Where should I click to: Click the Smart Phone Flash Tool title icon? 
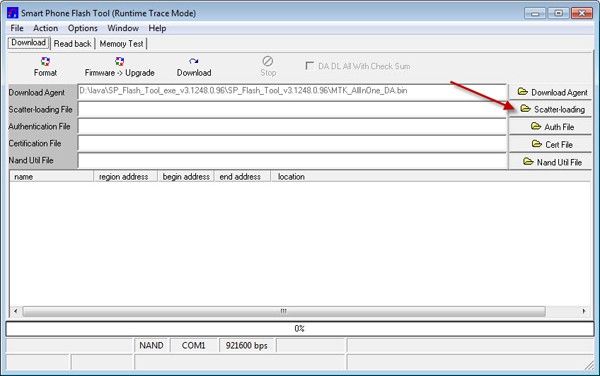point(13,13)
